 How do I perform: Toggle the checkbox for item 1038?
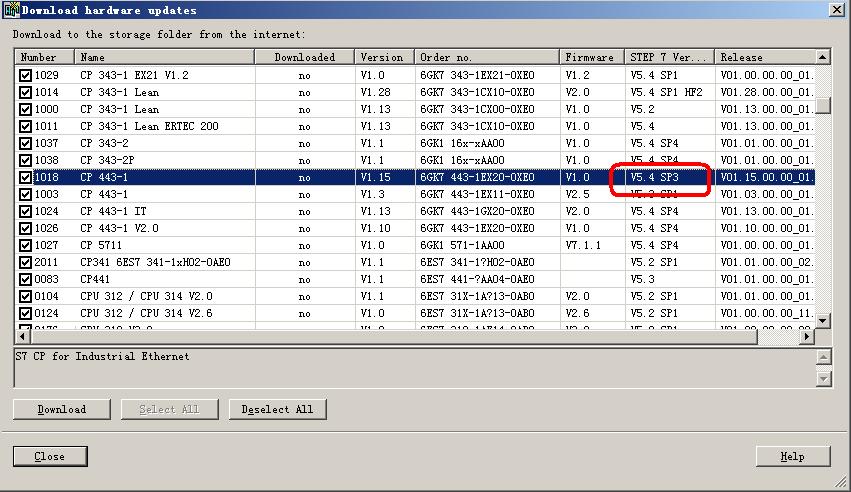click(26, 161)
